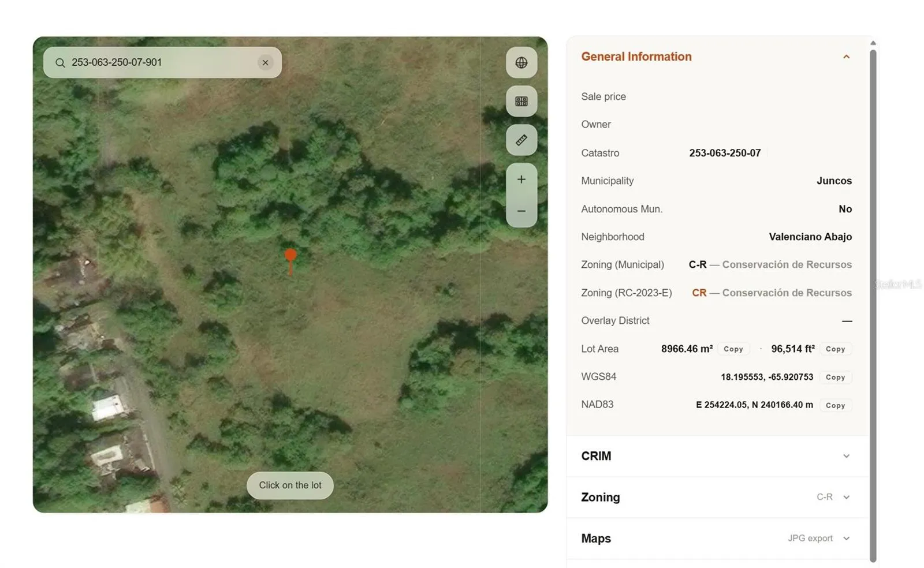Copy the WGS84 coordinates
The image size is (924, 568).
click(x=835, y=377)
